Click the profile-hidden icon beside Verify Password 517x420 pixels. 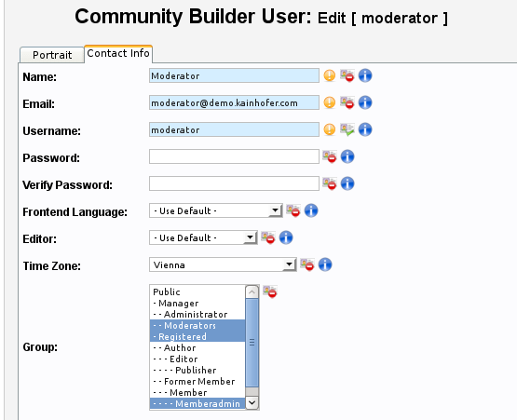click(330, 183)
